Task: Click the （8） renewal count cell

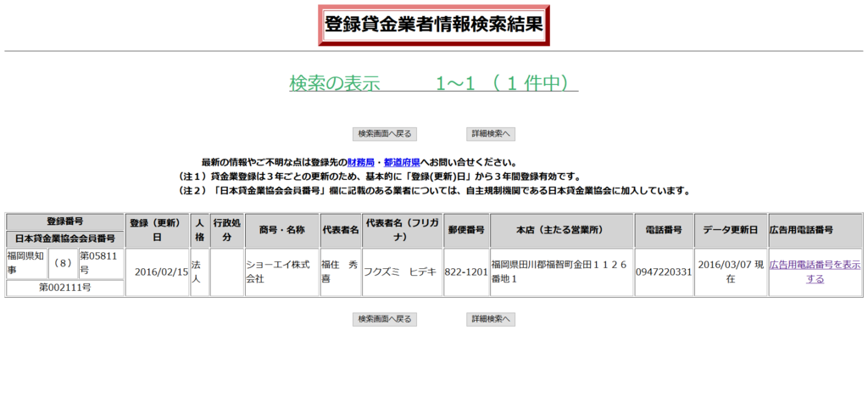Action: (x=63, y=263)
